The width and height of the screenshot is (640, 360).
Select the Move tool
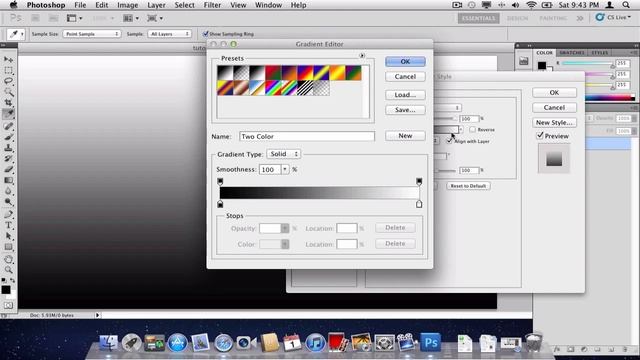point(8,60)
